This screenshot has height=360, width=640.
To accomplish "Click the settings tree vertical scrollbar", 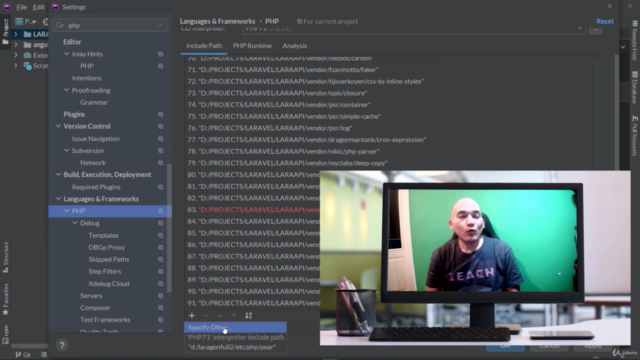I will [169, 229].
